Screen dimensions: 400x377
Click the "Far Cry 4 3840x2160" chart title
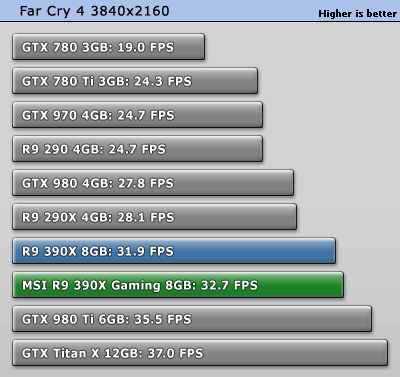pyautogui.click(x=94, y=11)
